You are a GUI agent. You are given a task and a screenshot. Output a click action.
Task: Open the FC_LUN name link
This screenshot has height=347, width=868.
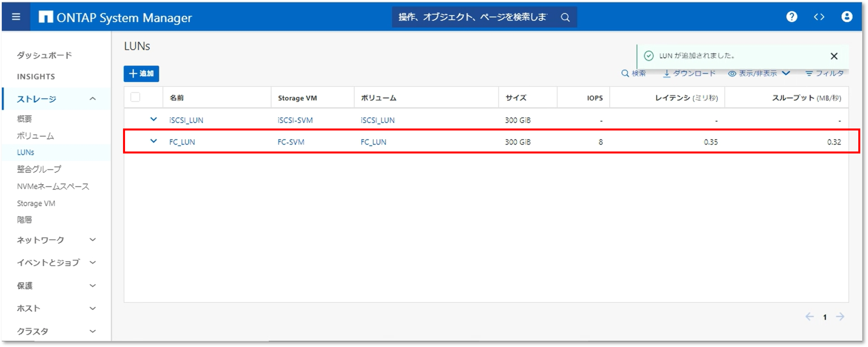click(x=182, y=142)
